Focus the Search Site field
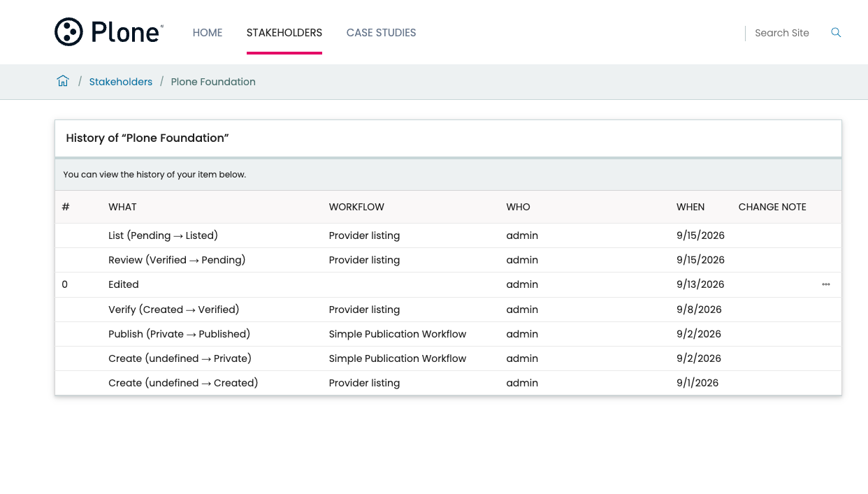The height and width of the screenshot is (494, 868). pos(786,33)
